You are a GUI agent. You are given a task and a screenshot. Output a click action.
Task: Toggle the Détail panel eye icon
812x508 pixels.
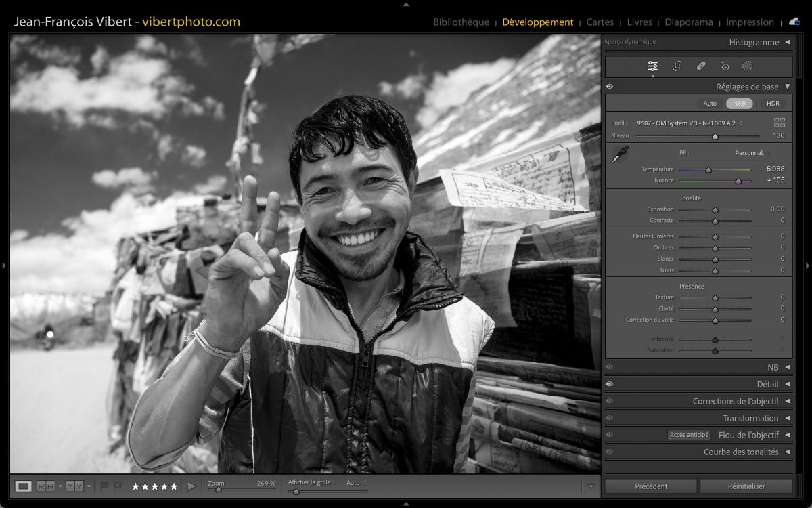coord(610,384)
